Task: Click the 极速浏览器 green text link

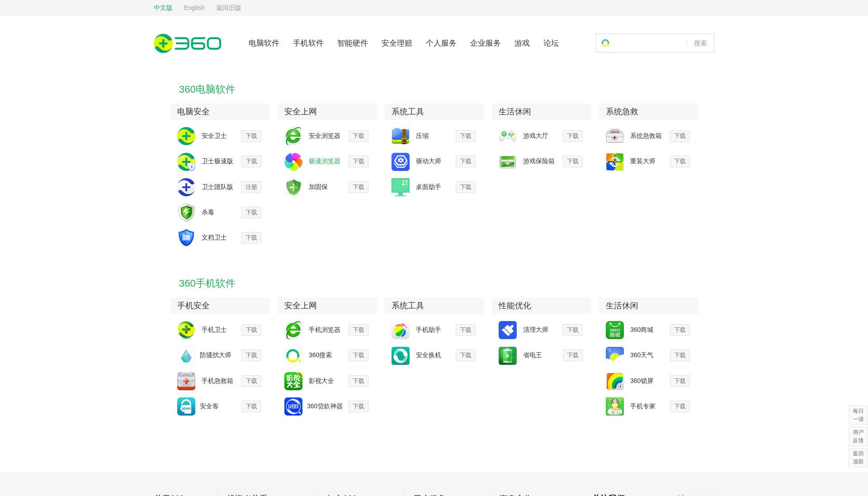Action: pos(325,161)
